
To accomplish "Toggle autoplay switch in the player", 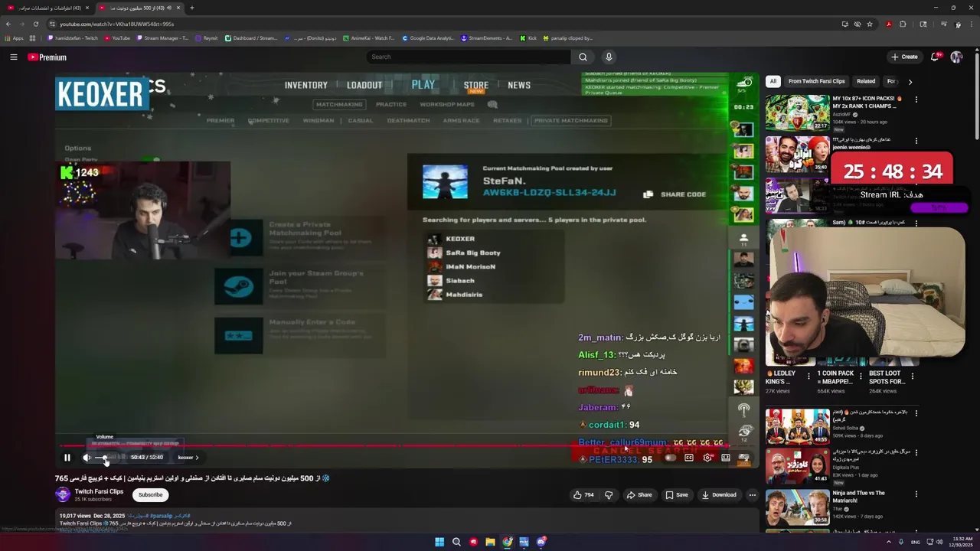I will pyautogui.click(x=671, y=458).
